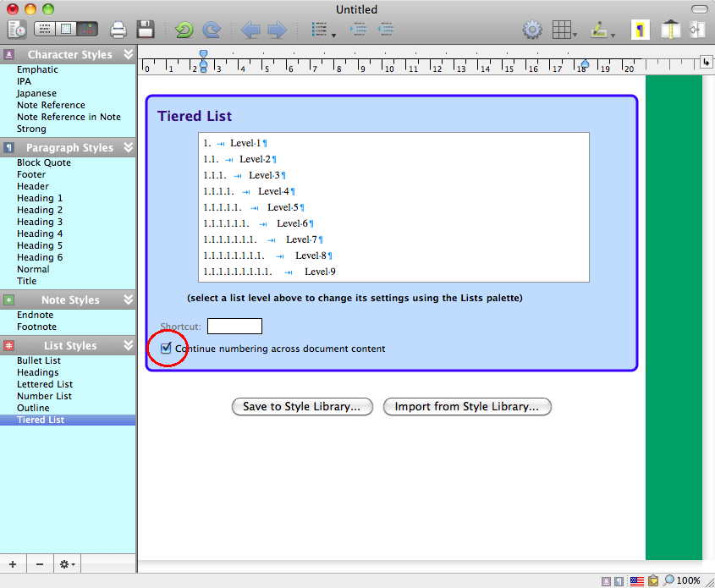Open the preferences gear icon

click(x=532, y=28)
